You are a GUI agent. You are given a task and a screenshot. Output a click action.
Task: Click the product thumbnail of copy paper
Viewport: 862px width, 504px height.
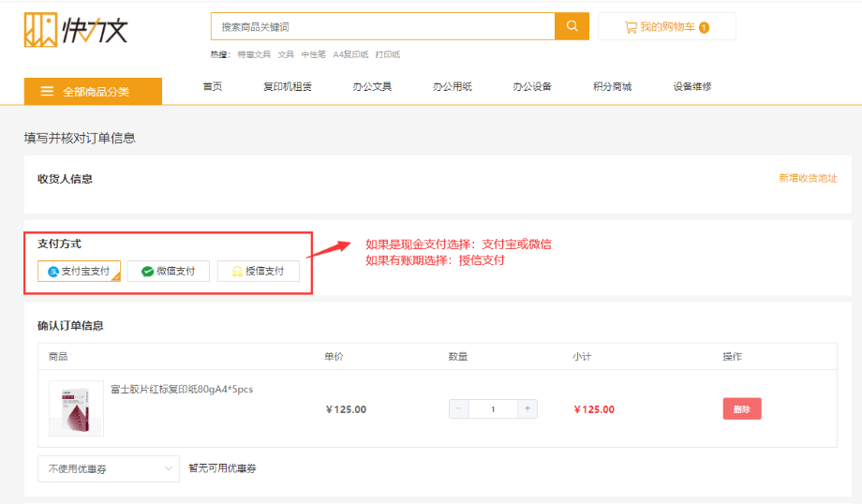(x=76, y=408)
